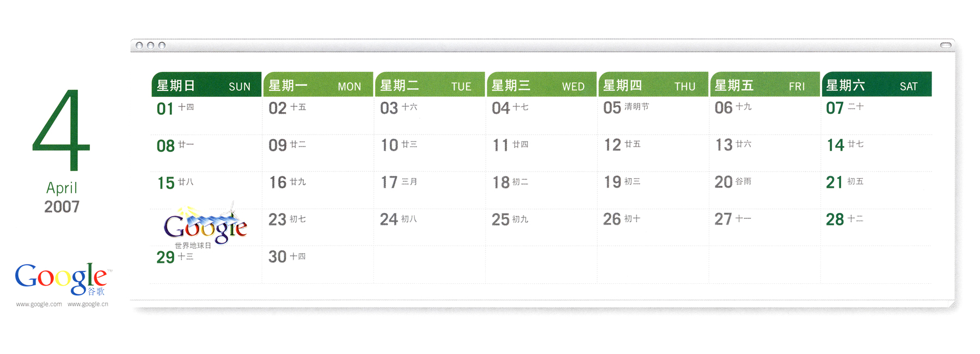Click the 2007 year label

[62, 207]
